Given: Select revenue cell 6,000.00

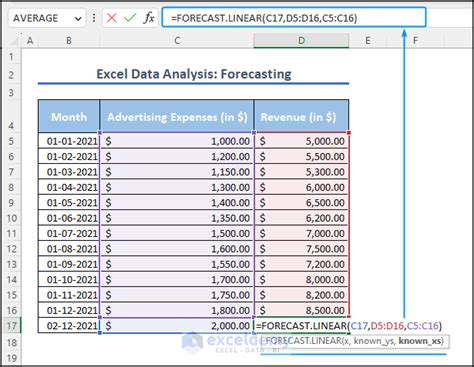Looking at the screenshot, I should (301, 187).
